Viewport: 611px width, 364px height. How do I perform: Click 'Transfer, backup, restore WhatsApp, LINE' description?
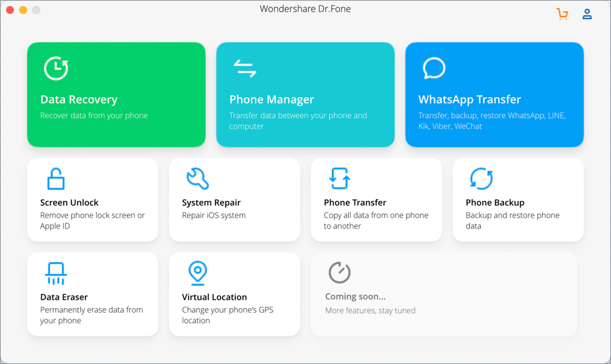[x=492, y=121]
